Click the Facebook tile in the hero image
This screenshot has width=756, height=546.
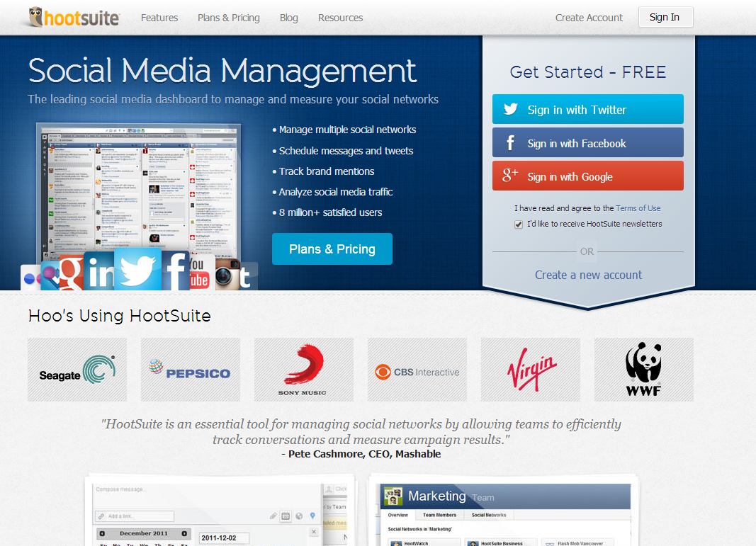coord(176,271)
